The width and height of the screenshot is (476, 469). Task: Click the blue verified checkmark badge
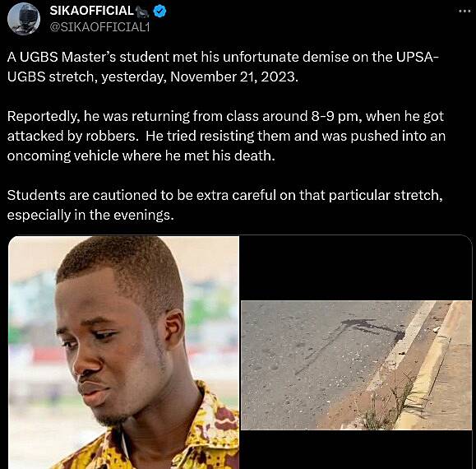159,12
